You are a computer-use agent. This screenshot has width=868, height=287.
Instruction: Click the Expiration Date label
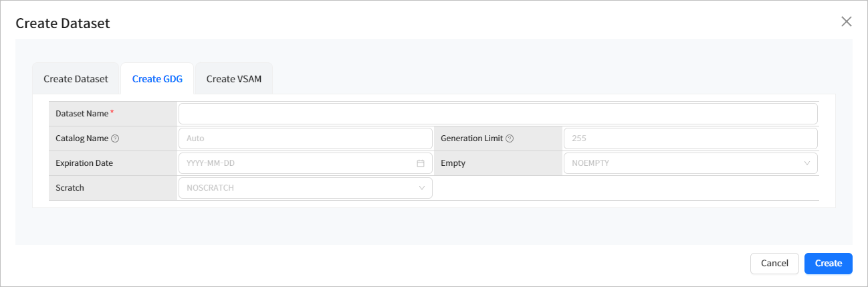click(x=84, y=163)
